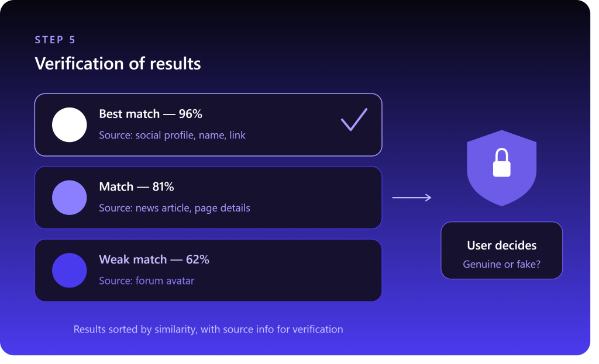Click the Best match — 96% title text
The width and height of the screenshot is (599, 364).
click(x=150, y=114)
